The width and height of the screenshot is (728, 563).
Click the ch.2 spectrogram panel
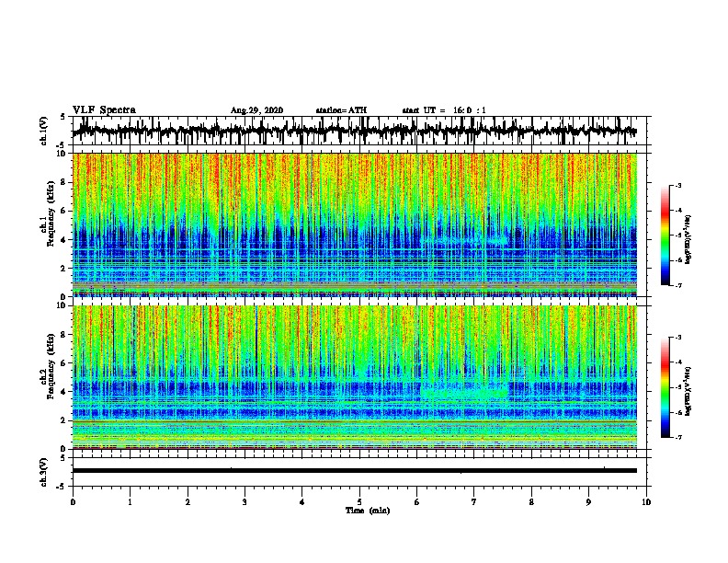tap(354, 377)
